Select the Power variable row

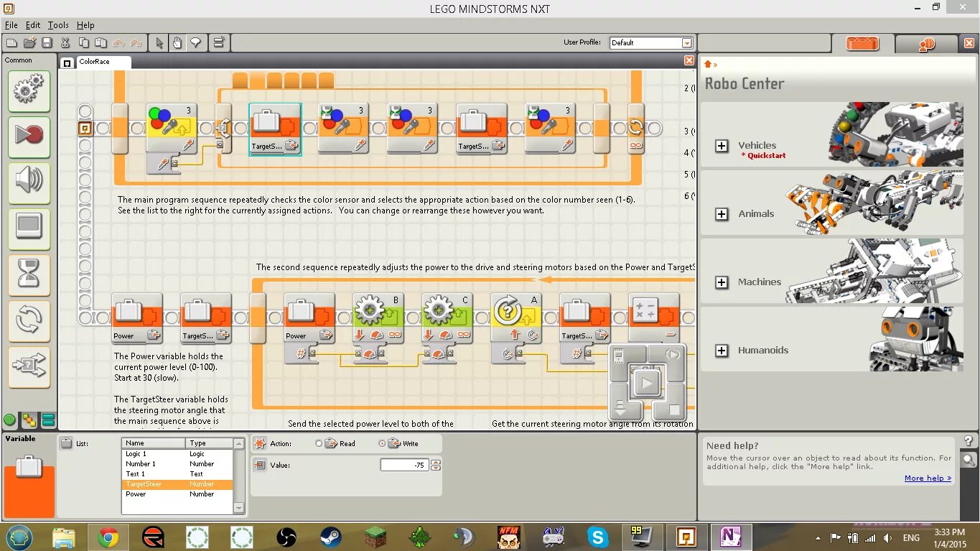177,494
